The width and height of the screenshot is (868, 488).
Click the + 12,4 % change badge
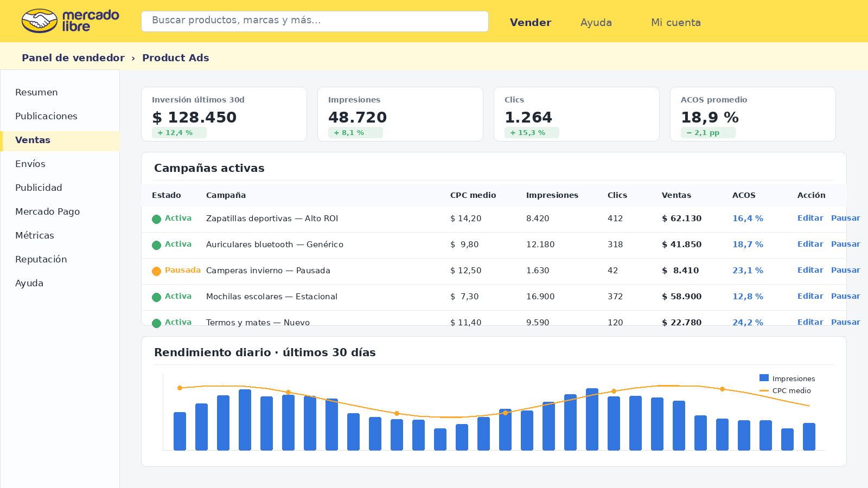pos(179,133)
